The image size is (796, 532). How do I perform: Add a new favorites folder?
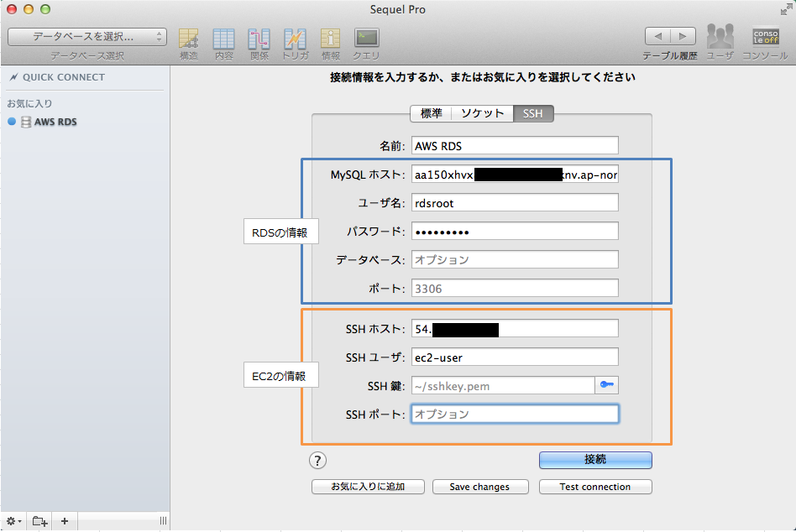click(39, 521)
